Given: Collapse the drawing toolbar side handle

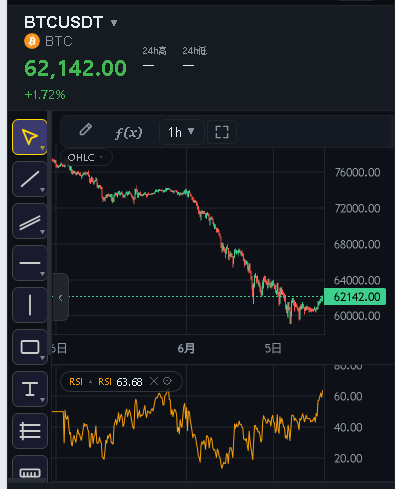Looking at the screenshot, I should [60, 297].
